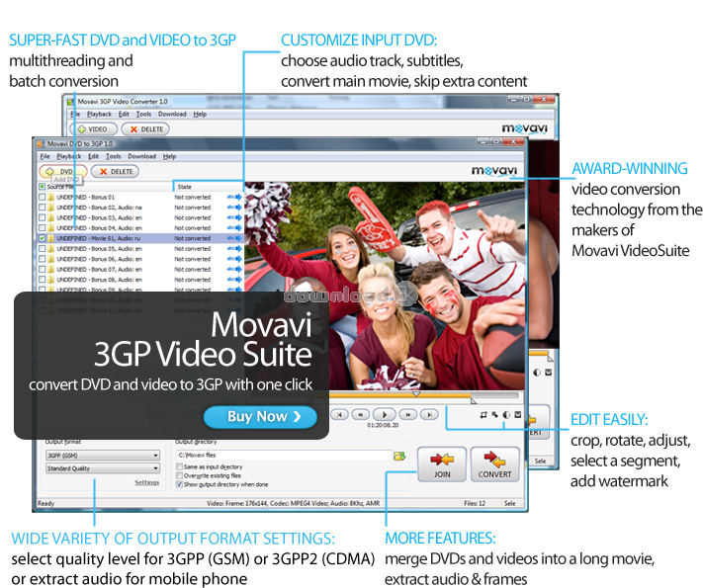Viewport: 703px width, 588px height.
Task: Click the folder icon on Movie 01 row
Action: [x=51, y=238]
